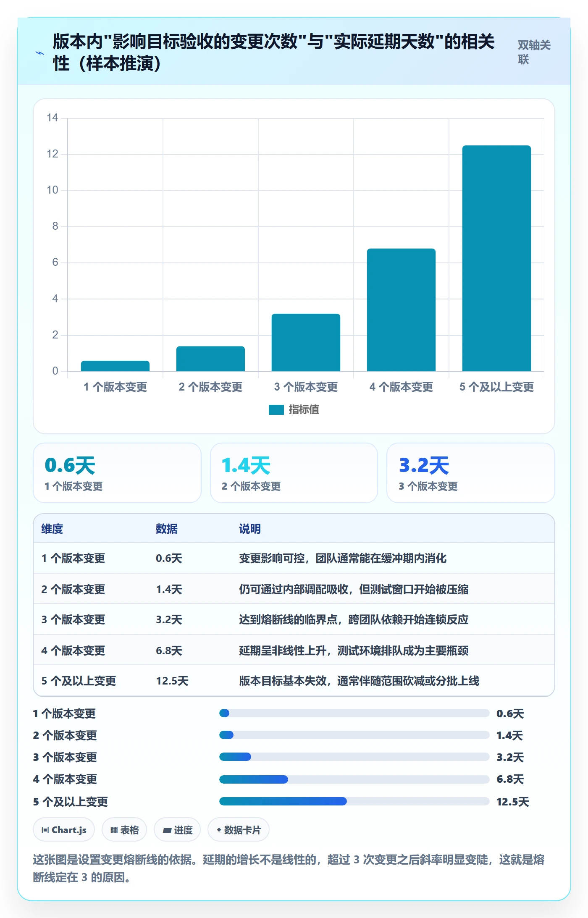Select the table cell 6.8天
This screenshot has width=588, height=918.
point(169,650)
